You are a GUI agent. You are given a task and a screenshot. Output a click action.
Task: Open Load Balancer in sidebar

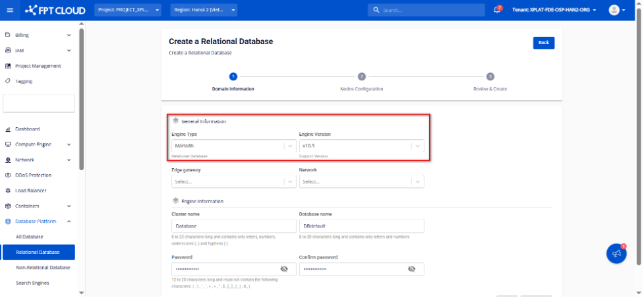[x=30, y=191]
